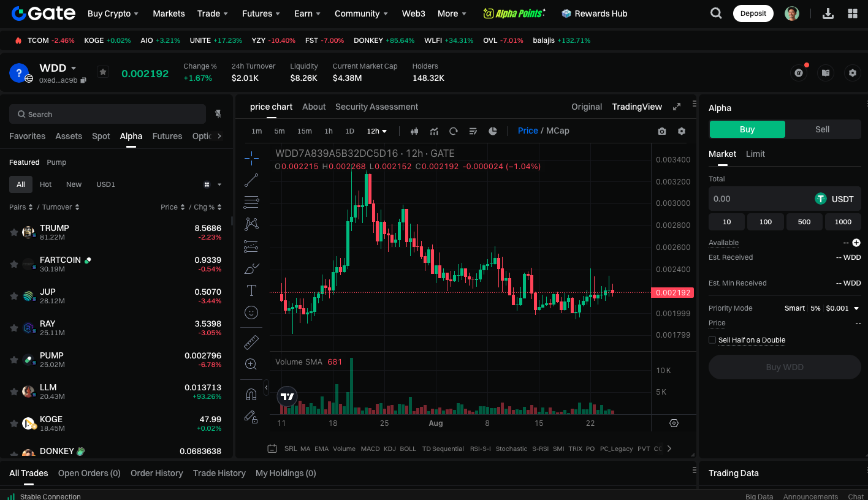Switch to the About tab
868x500 pixels.
click(x=314, y=107)
